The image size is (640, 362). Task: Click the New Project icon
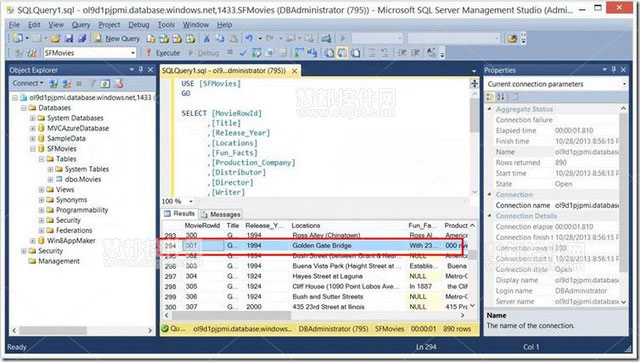pyautogui.click(x=18, y=39)
